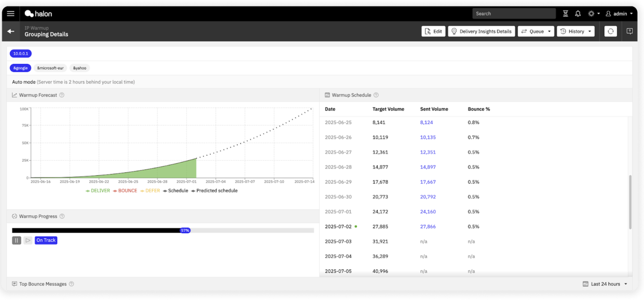This screenshot has height=300, width=644.
Task: Click the Date column header
Action: point(330,109)
